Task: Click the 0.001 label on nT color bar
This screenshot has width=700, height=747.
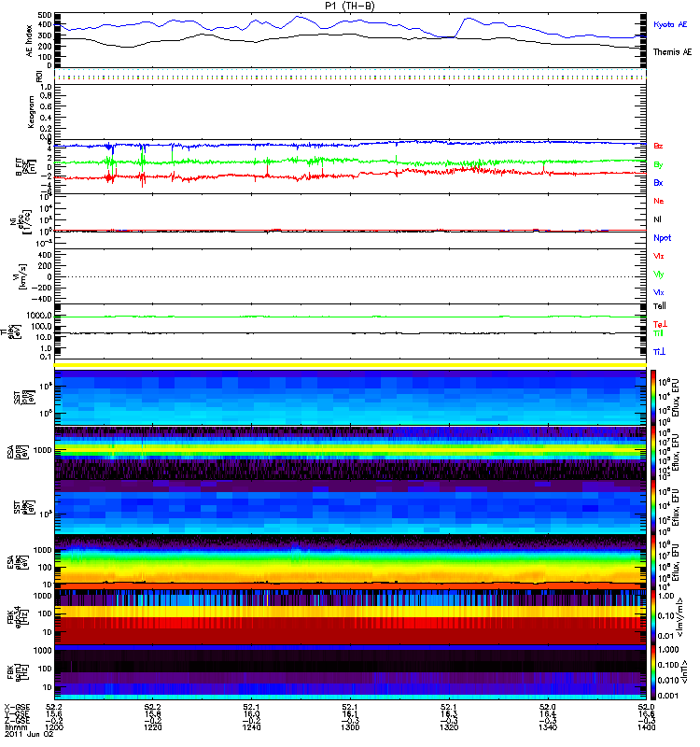Action: (x=669, y=696)
